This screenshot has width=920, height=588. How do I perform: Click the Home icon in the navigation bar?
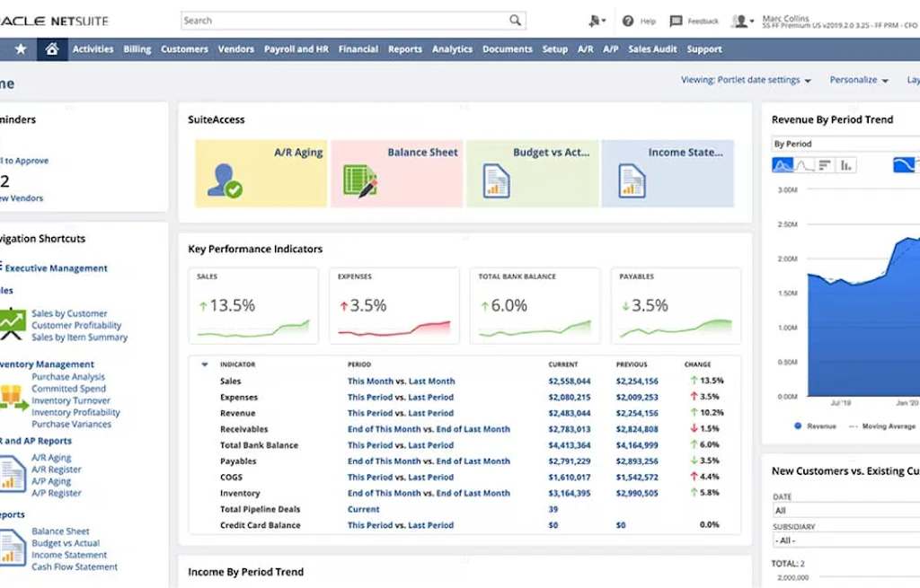(x=51, y=49)
